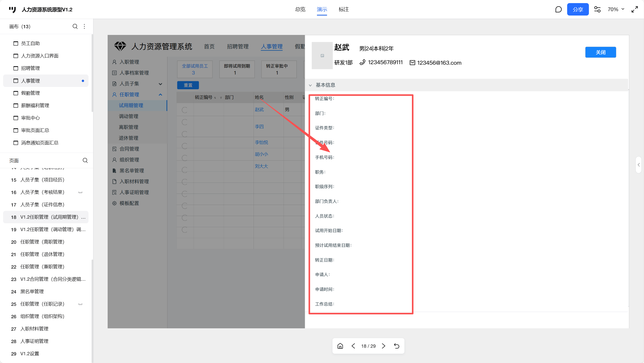Toggle hidden eye on page 16

coord(80,192)
